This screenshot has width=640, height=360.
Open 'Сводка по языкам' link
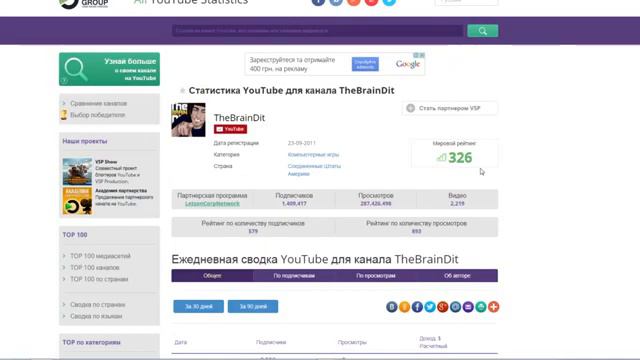pos(96,316)
